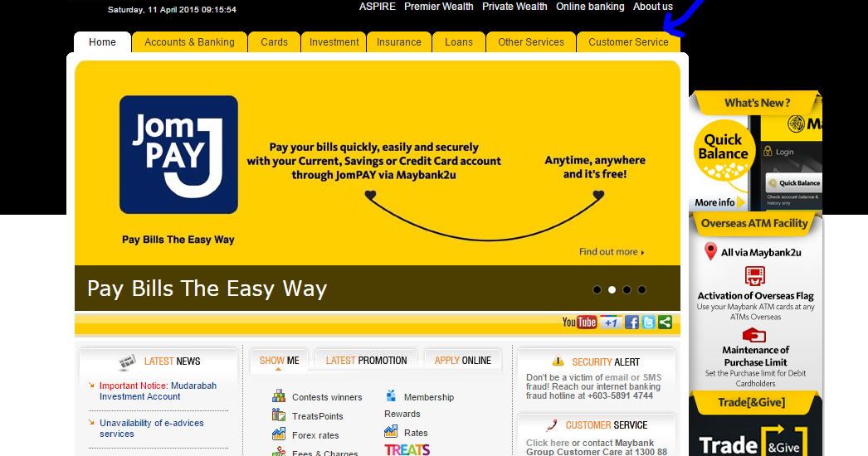
Task: Open the About us link
Action: [x=653, y=7]
